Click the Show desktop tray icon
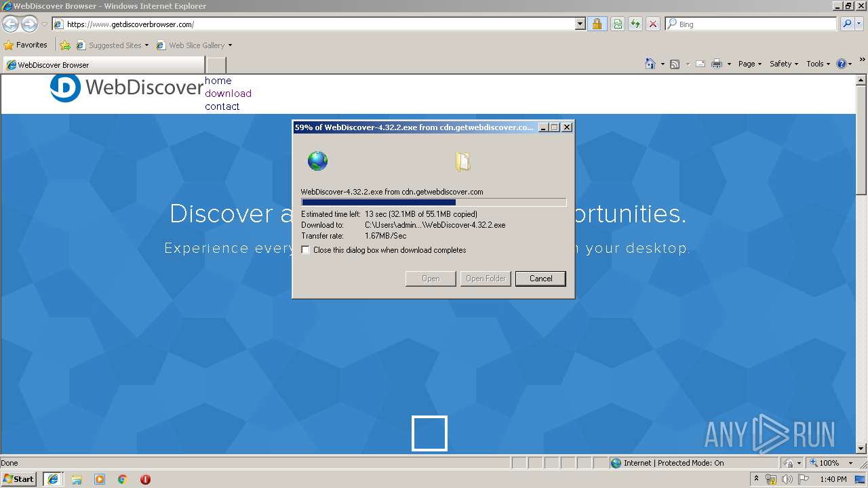Image resolution: width=868 pixels, height=488 pixels. coord(861,479)
